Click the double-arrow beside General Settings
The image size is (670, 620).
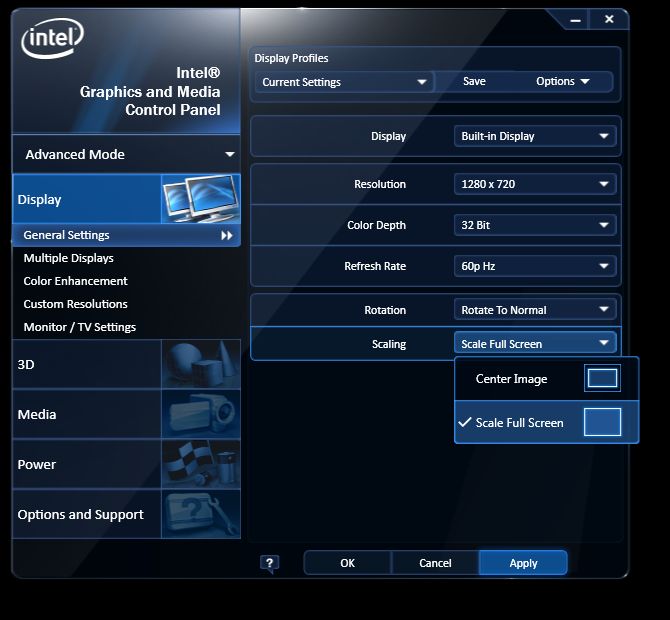coord(227,235)
